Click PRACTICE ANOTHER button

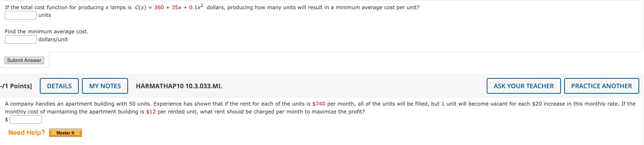tap(602, 86)
